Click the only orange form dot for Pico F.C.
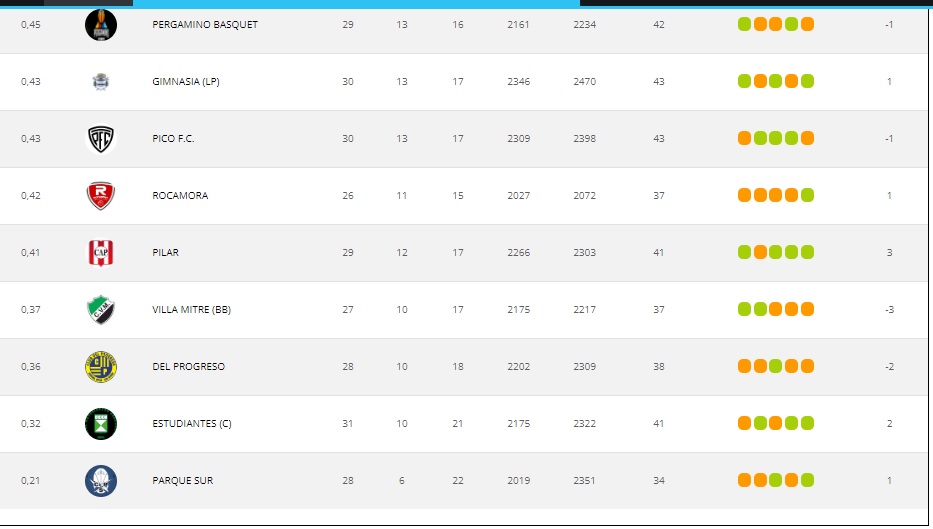Screen dimensions: 933x529 click(744, 138)
